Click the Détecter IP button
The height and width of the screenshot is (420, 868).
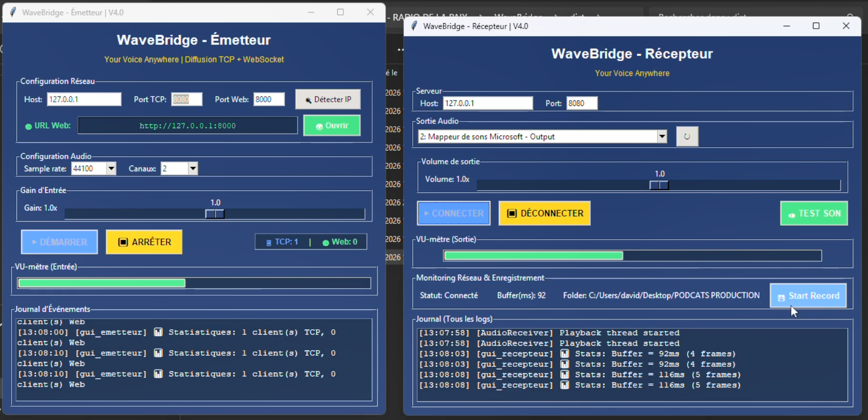328,100
